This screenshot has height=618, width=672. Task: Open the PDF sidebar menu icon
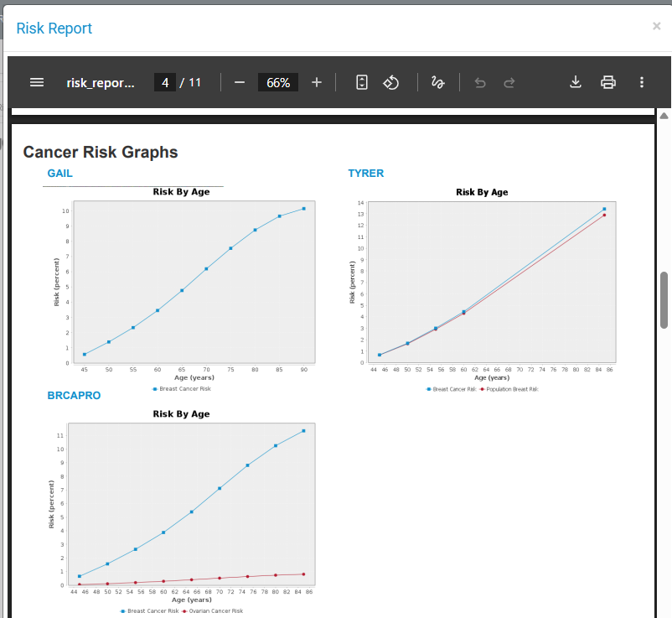coord(36,82)
